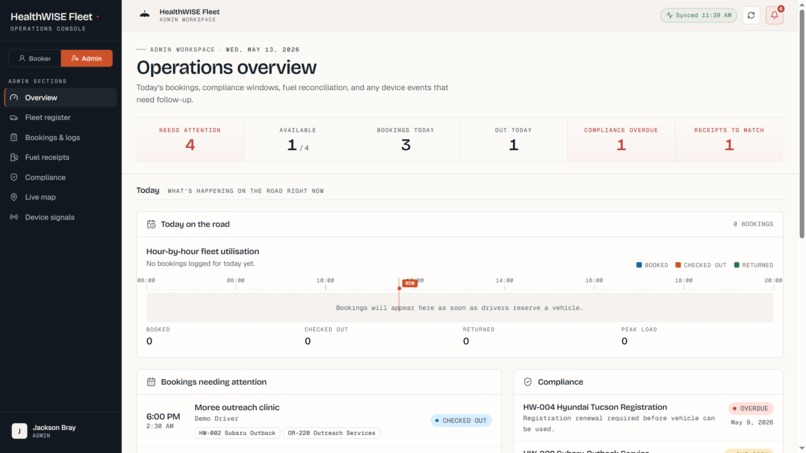Click the HW-002 Subaru Outback tag
The width and height of the screenshot is (806, 453).
coord(237,433)
